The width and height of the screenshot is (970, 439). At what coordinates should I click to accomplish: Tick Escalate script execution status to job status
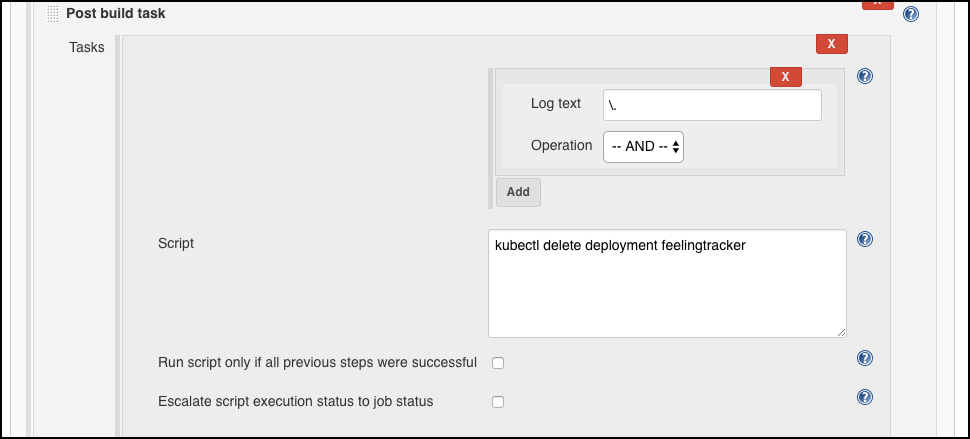coord(498,402)
